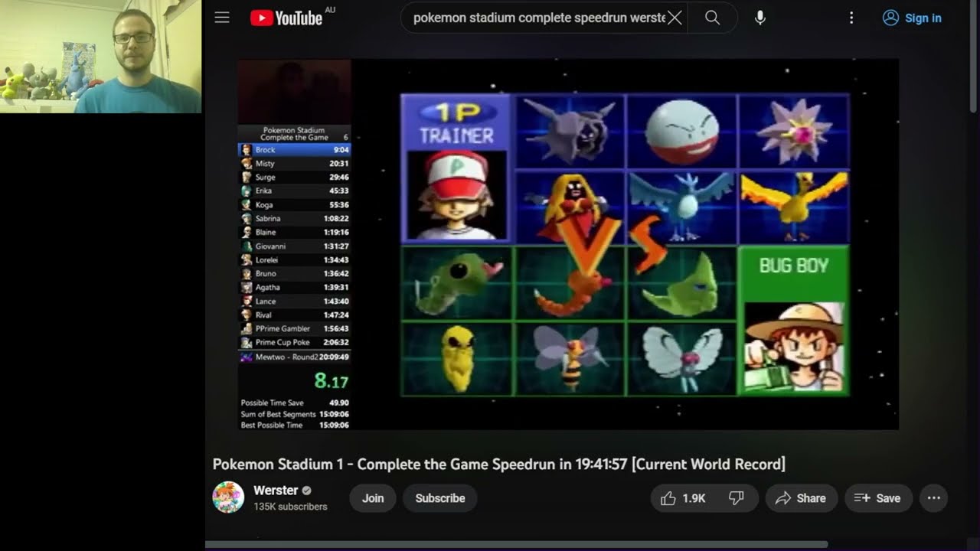Click the 1P Trainer portrait in video
980x551 pixels.
coord(456,194)
